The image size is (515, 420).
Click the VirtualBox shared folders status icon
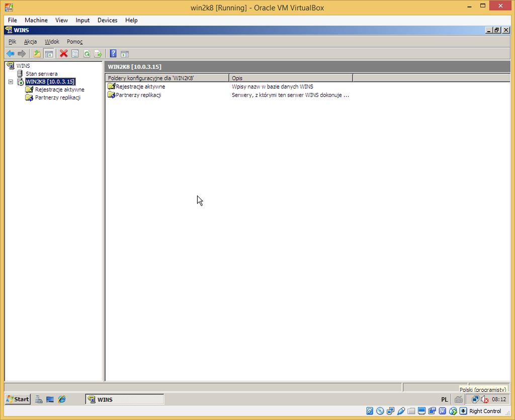[411, 411]
